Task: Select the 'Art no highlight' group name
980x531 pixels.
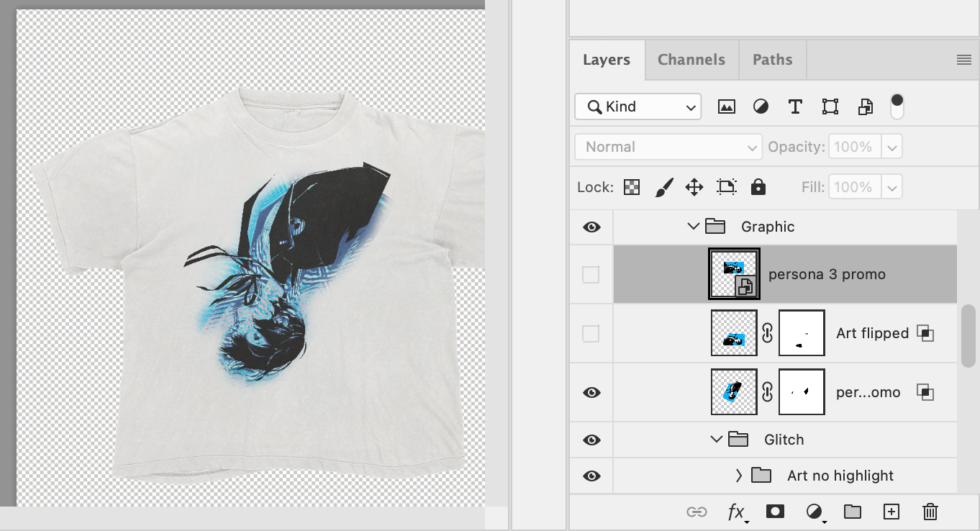Action: (x=840, y=475)
